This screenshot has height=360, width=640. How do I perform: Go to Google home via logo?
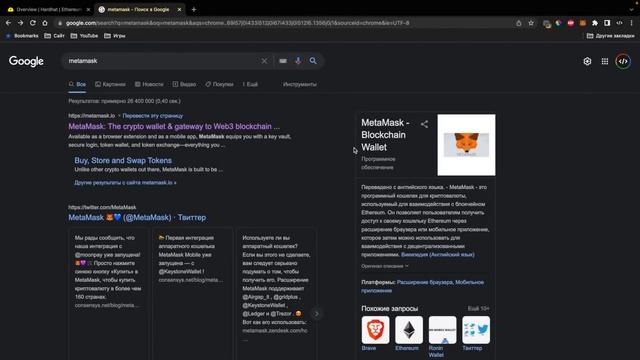coord(26,61)
